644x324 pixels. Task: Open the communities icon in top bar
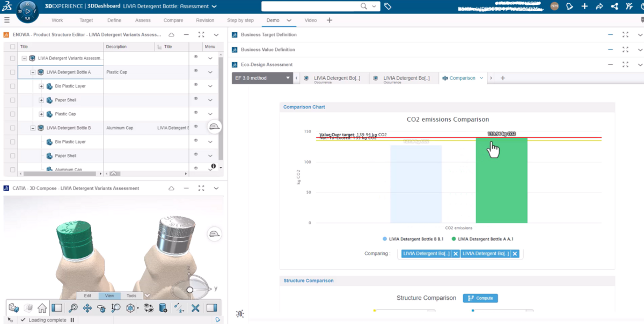[630, 6]
